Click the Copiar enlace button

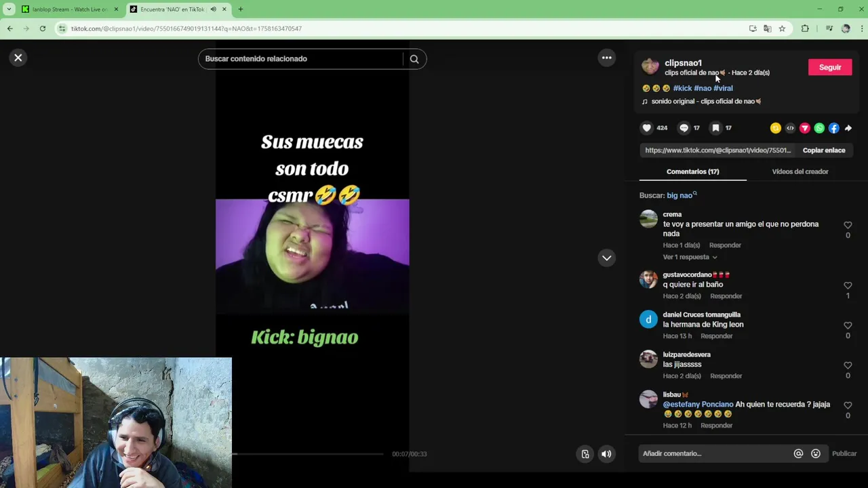click(x=824, y=150)
